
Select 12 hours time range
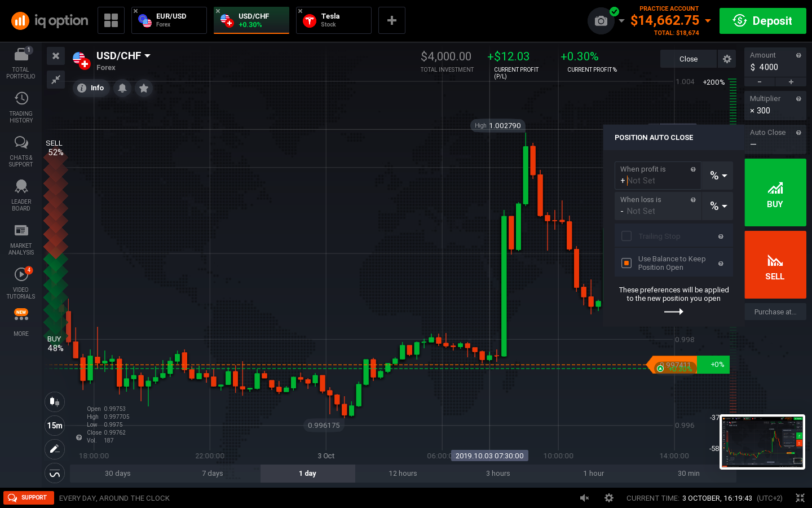tap(403, 474)
